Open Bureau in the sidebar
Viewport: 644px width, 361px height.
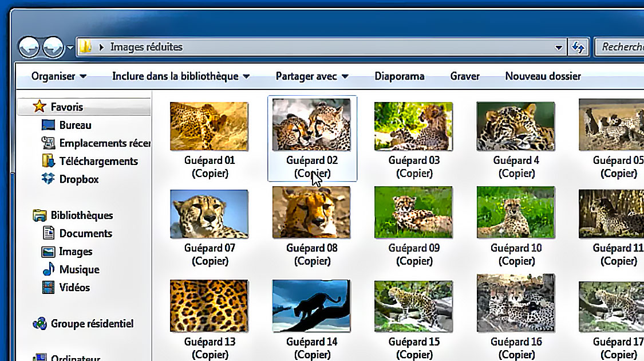(75, 125)
